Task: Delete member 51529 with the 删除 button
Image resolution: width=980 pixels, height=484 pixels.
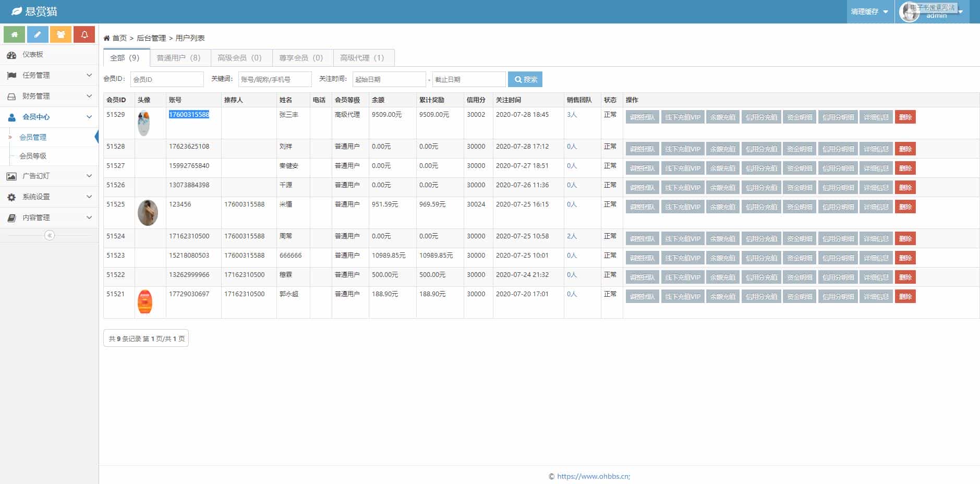Action: [x=905, y=117]
